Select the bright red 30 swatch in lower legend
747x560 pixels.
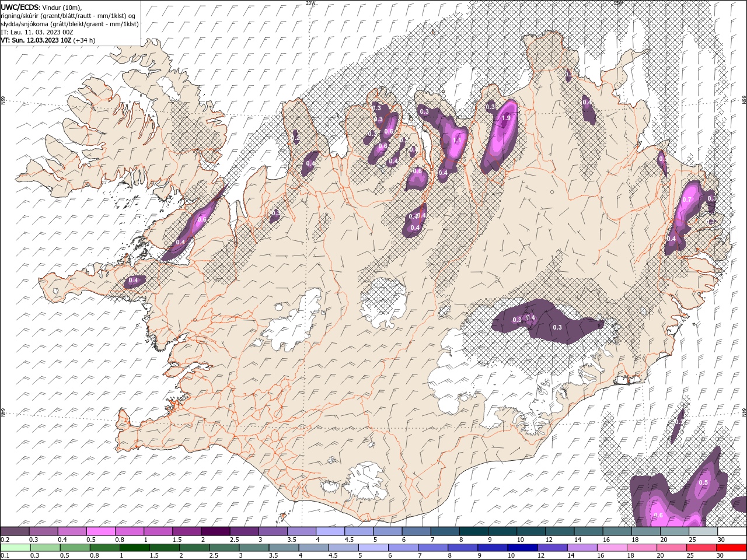point(731,548)
